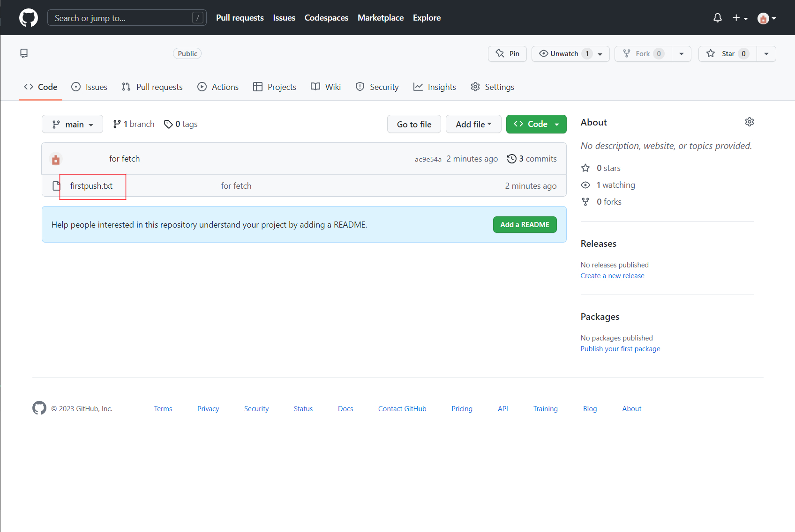This screenshot has width=795, height=532.
Task: Open footer Blog link
Action: [590, 409]
